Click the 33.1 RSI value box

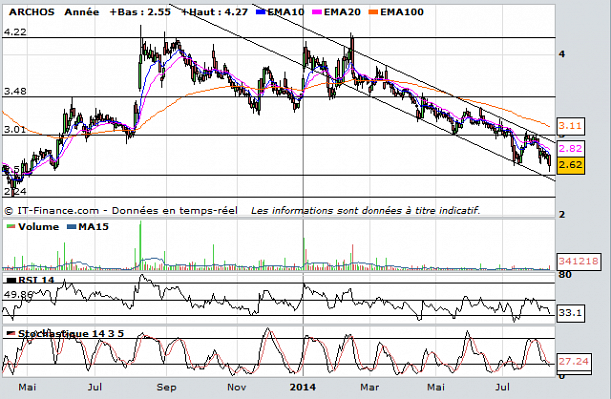tap(570, 313)
